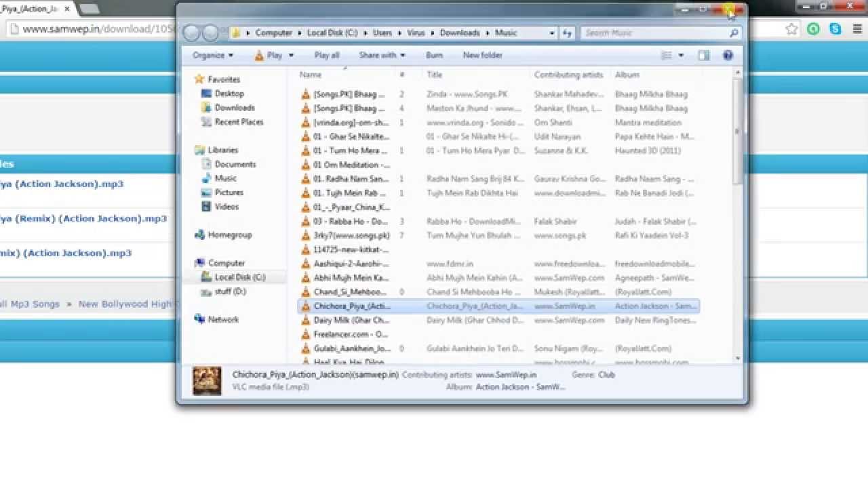Open the (Remix) (Action Jackson).mp3 link
This screenshot has height=488, width=868.
tap(83, 219)
